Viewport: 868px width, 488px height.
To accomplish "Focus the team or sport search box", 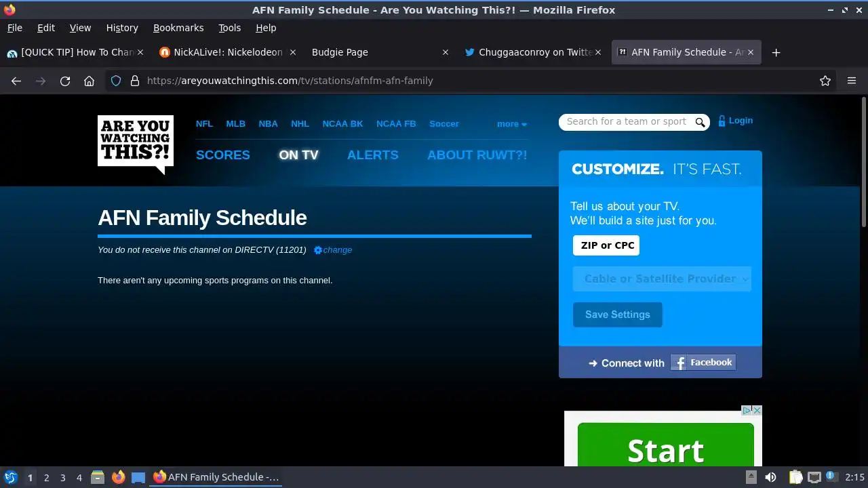I will tap(627, 122).
